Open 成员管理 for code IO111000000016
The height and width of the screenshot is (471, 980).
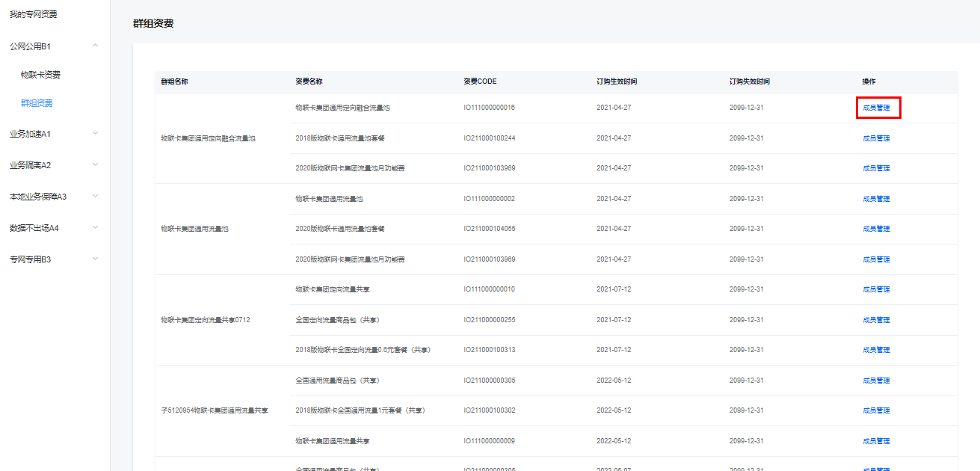click(x=876, y=108)
